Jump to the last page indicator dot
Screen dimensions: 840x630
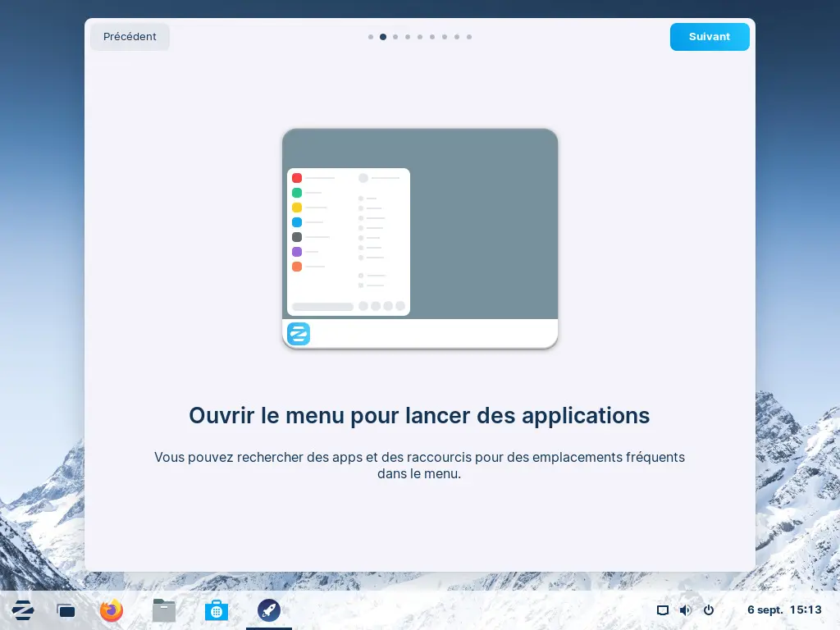coord(469,37)
